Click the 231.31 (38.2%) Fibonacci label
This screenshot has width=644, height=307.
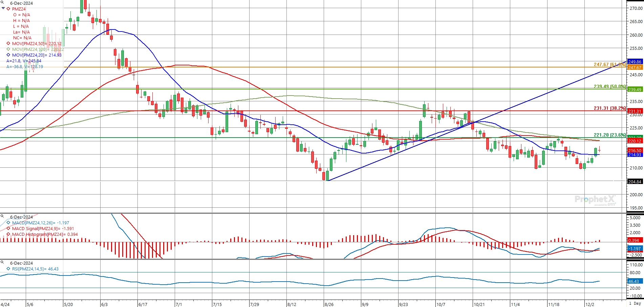tap(609, 108)
